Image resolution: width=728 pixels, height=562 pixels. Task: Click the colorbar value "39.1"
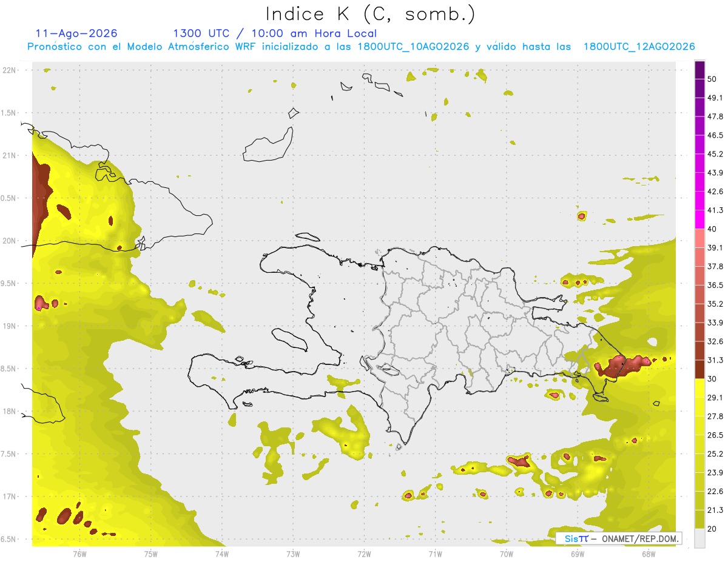coord(716,247)
